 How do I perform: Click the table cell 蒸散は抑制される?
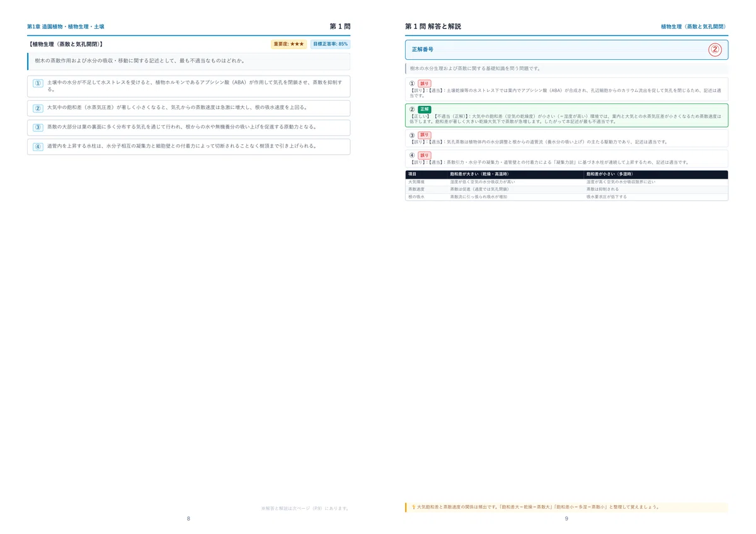click(602, 189)
